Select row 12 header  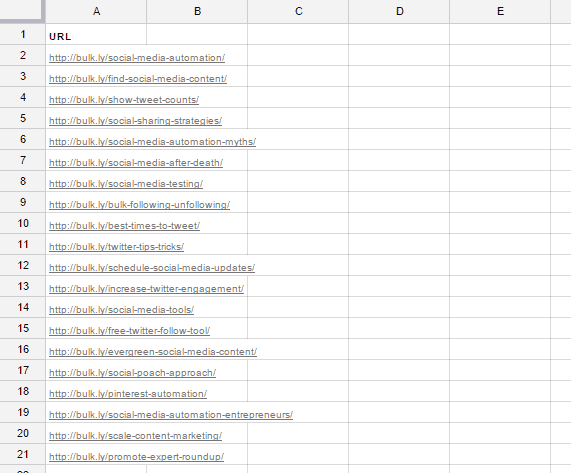pyautogui.click(x=23, y=265)
